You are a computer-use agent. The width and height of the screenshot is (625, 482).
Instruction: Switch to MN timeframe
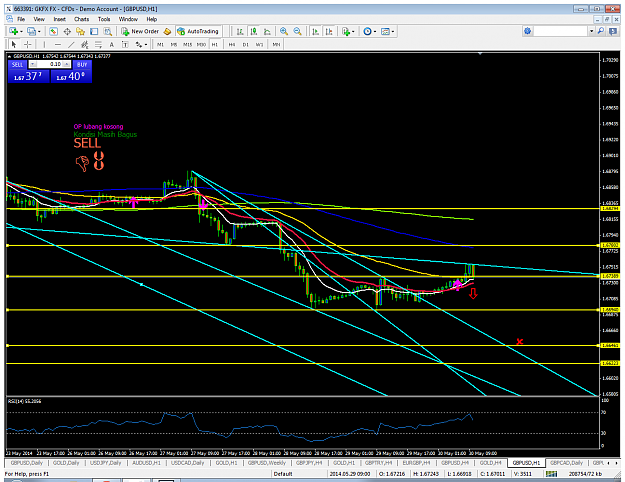click(276, 44)
